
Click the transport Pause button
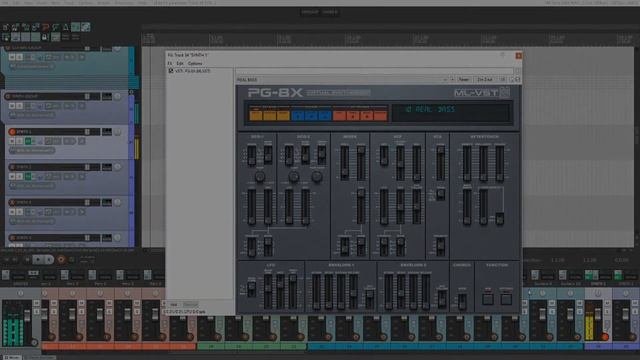(49, 259)
